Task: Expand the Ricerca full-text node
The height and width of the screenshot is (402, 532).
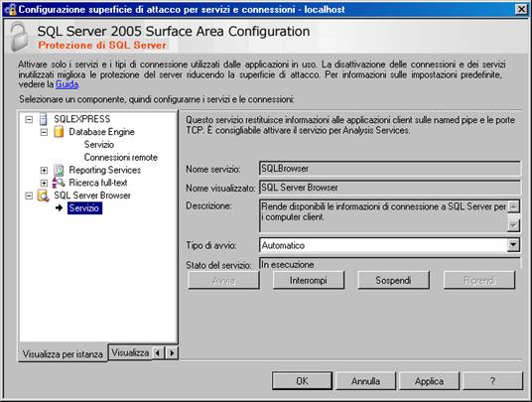Action: tap(44, 183)
